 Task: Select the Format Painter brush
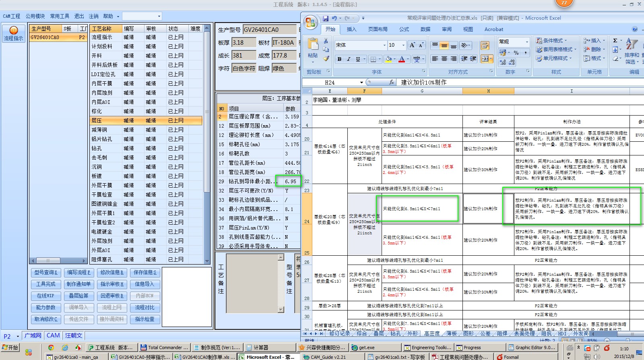tap(326, 58)
